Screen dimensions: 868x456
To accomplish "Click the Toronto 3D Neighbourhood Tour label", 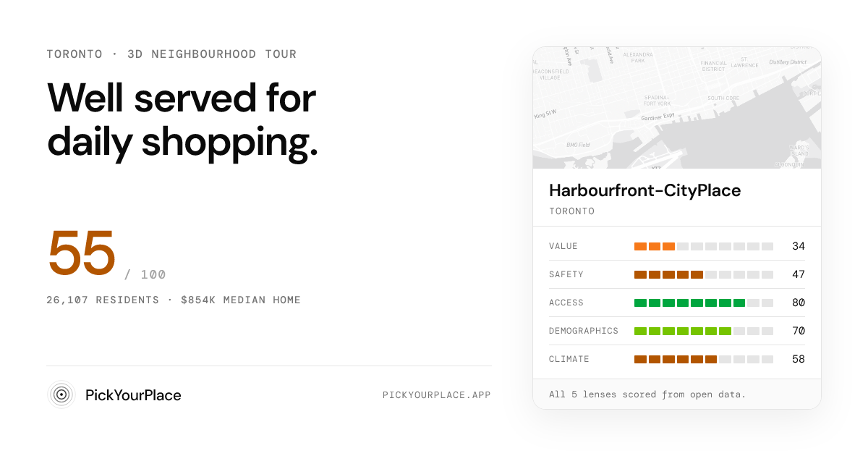I will click(171, 54).
